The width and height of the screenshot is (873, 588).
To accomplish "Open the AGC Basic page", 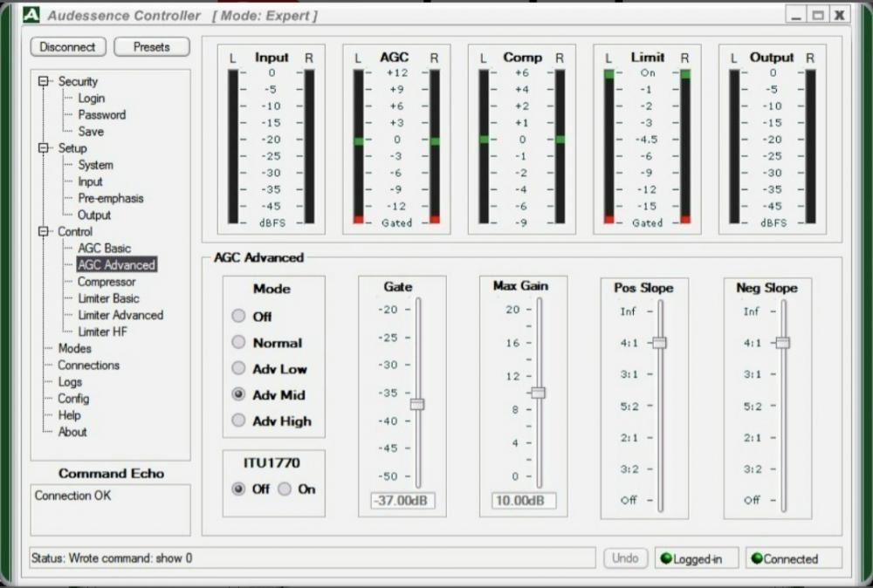I will 104,248.
